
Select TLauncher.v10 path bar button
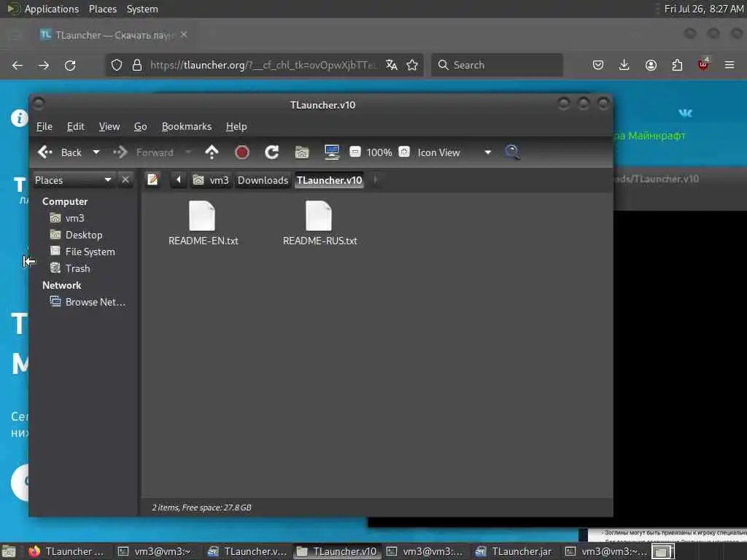(x=329, y=180)
